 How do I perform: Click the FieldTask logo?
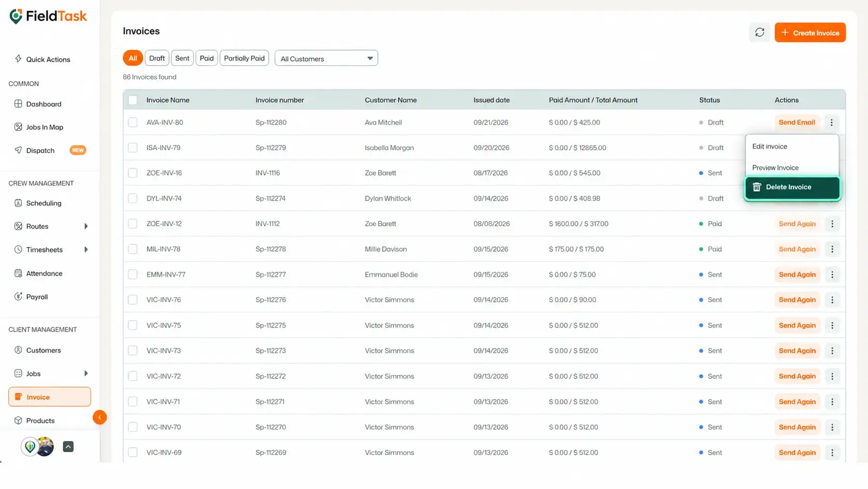[x=48, y=17]
